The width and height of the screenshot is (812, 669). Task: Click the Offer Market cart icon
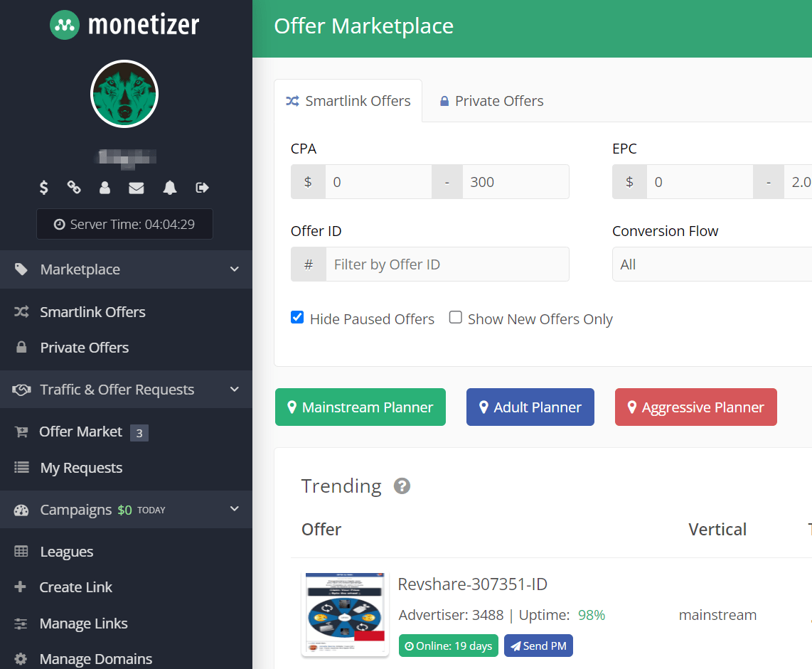(21, 432)
